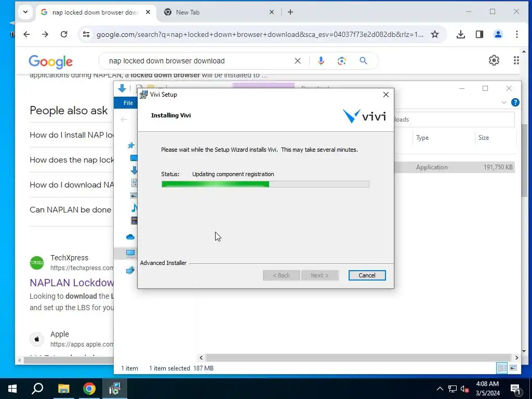Click the '1 item selected' status text
Screen dimensions: 532x399
coord(169,368)
